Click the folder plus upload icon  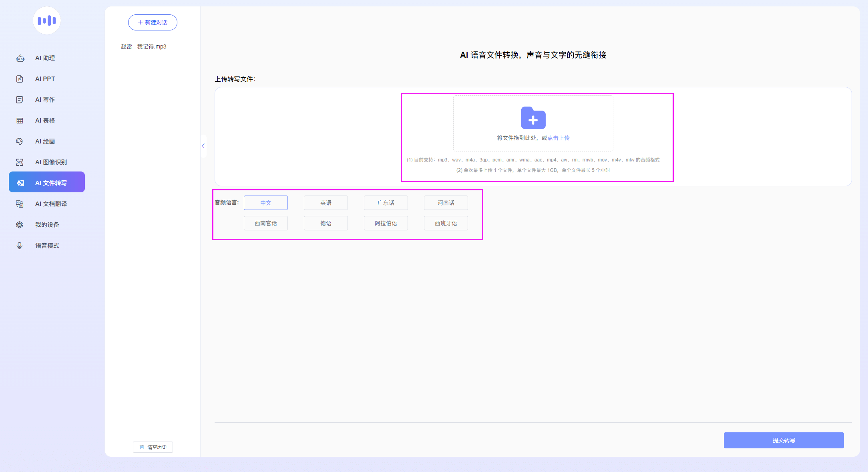(533, 118)
